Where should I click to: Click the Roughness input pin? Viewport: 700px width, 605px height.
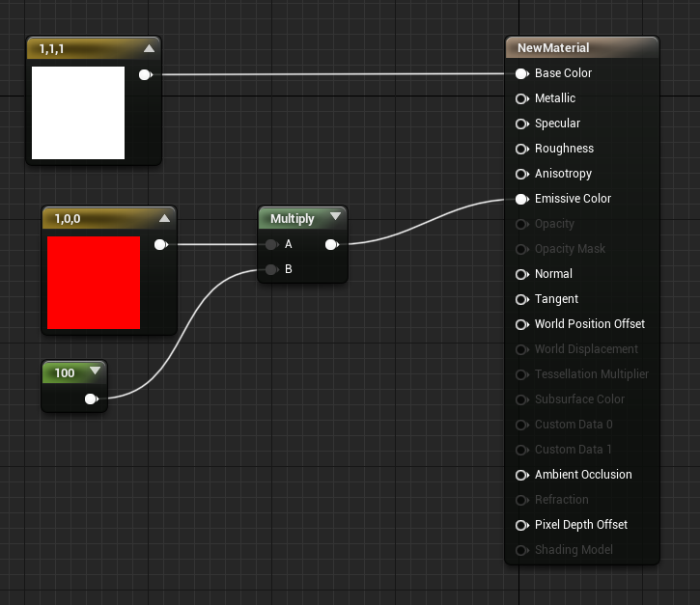coord(522,149)
